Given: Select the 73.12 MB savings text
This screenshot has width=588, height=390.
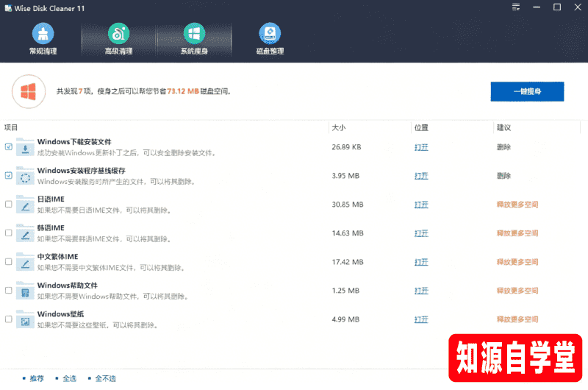Looking at the screenshot, I should tap(183, 91).
